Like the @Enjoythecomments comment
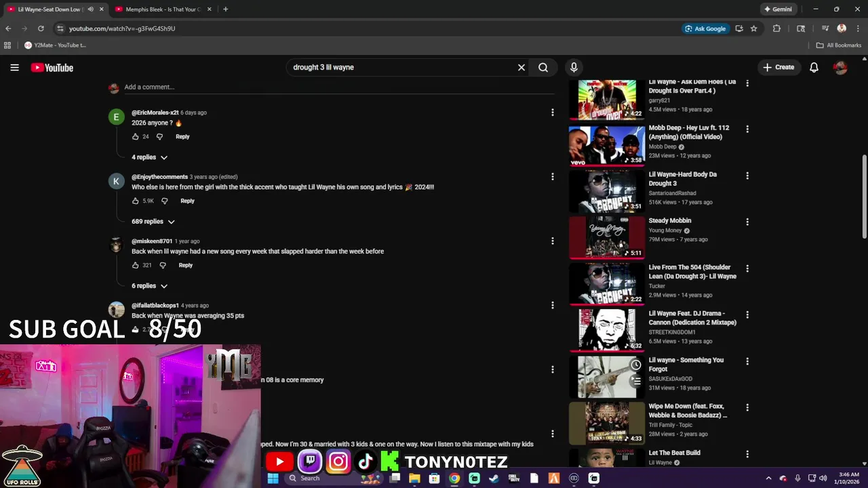Screen dimensions: 868x488 [136, 201]
